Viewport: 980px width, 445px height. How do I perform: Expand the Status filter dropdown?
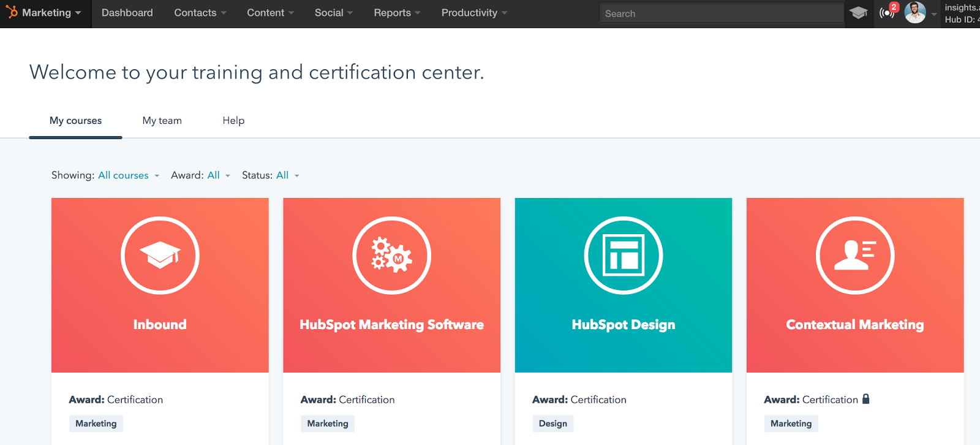tap(288, 175)
